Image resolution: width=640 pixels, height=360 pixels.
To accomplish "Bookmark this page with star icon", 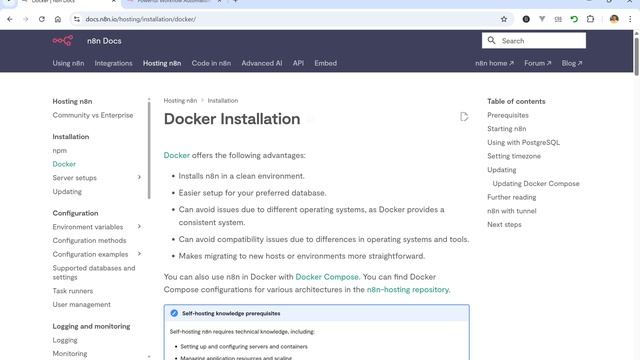I will click(504, 19).
